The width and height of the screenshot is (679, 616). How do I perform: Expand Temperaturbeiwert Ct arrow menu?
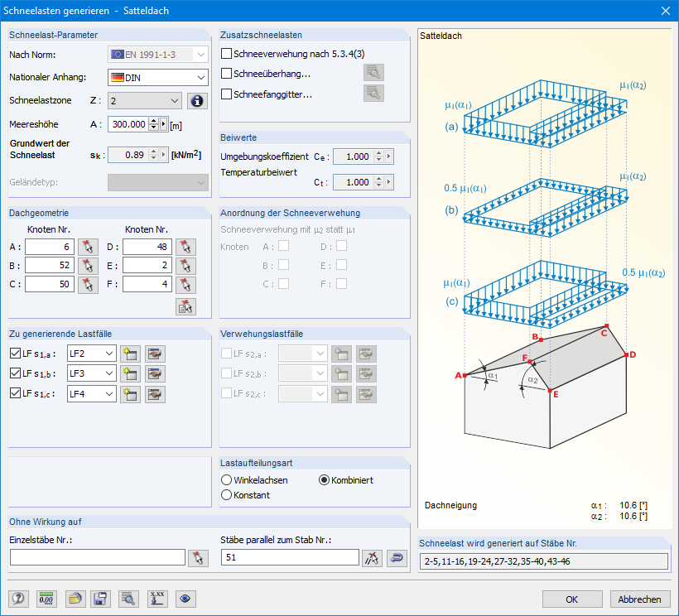388,182
